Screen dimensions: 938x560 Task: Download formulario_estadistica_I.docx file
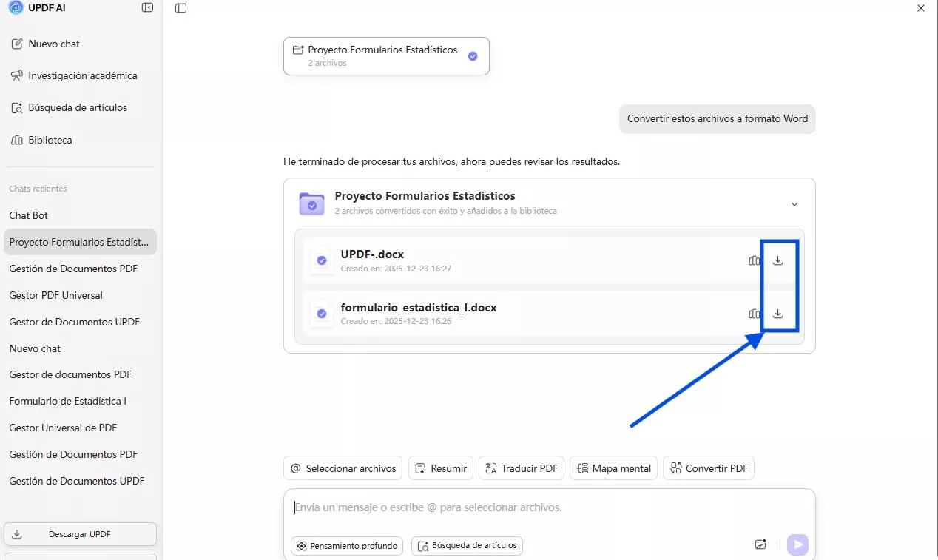[777, 314]
